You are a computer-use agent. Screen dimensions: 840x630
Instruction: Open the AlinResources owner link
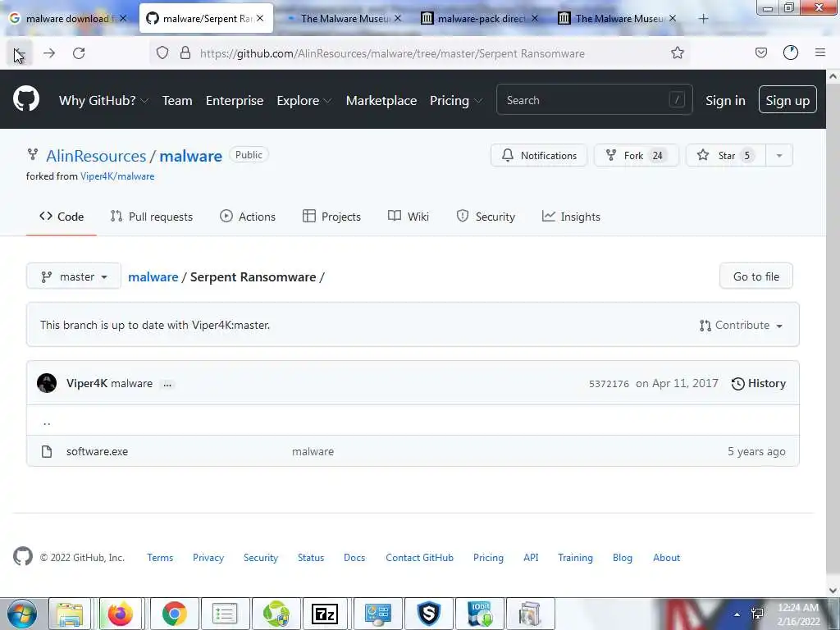click(x=96, y=156)
